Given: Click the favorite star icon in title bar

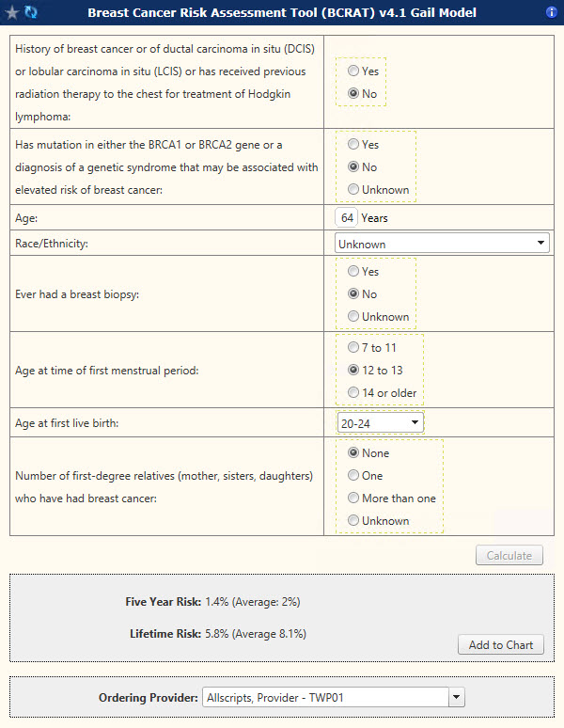Looking at the screenshot, I should click(12, 12).
